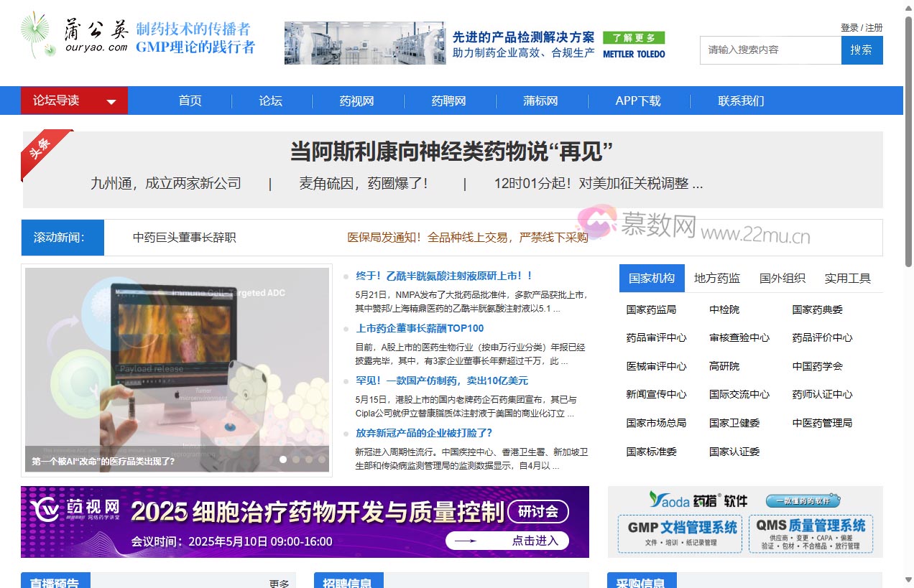Viewport: 914px width, 588px height.
Task: Click the ADC carousel slide image
Action: coord(177,359)
